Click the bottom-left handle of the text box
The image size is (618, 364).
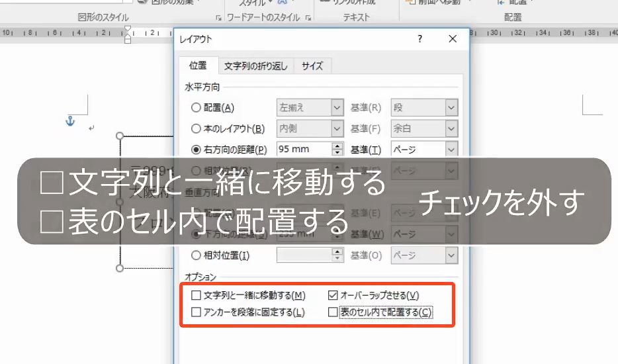[120, 268]
